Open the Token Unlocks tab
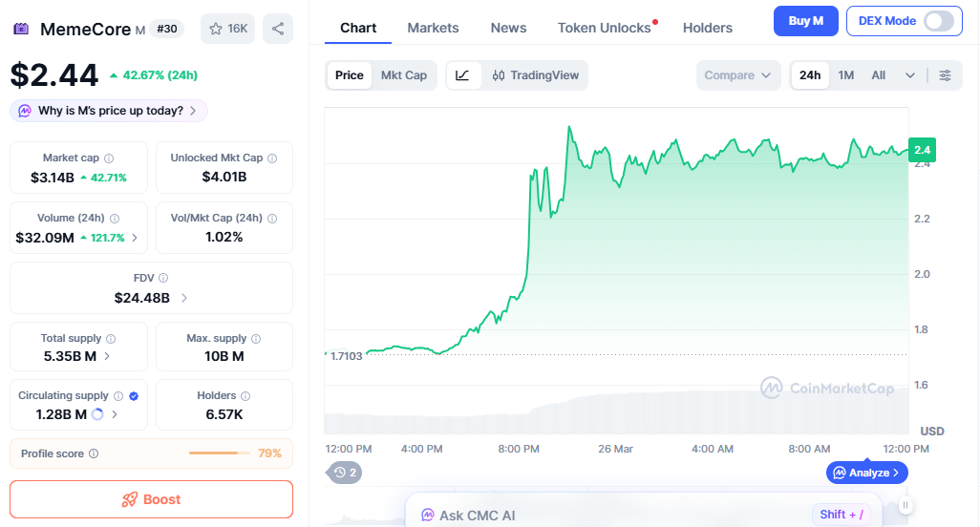Viewport: 980px width, 527px height. [604, 28]
